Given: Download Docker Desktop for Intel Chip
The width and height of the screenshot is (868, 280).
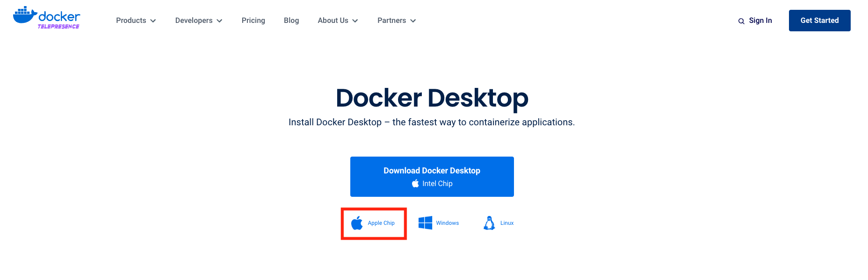Looking at the screenshot, I should (x=432, y=177).
